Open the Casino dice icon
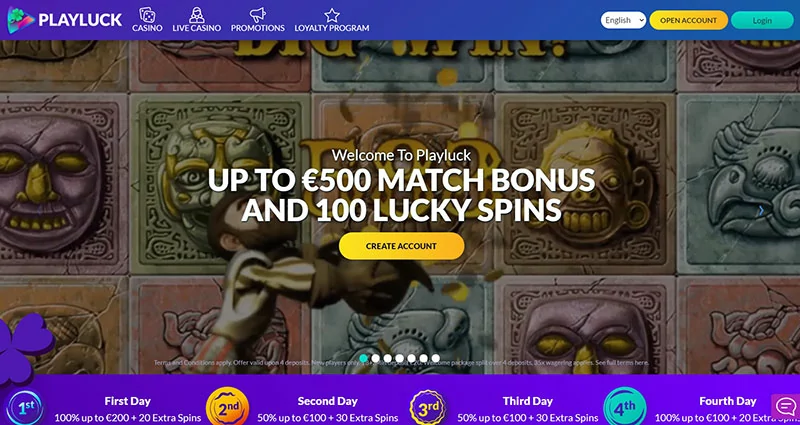Viewport: 800px width, 425px height. coord(147,14)
